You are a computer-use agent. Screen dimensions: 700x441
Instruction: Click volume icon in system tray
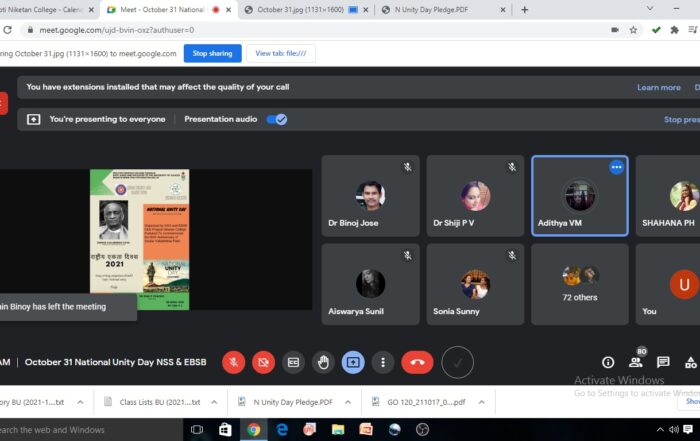pyautogui.click(x=674, y=430)
